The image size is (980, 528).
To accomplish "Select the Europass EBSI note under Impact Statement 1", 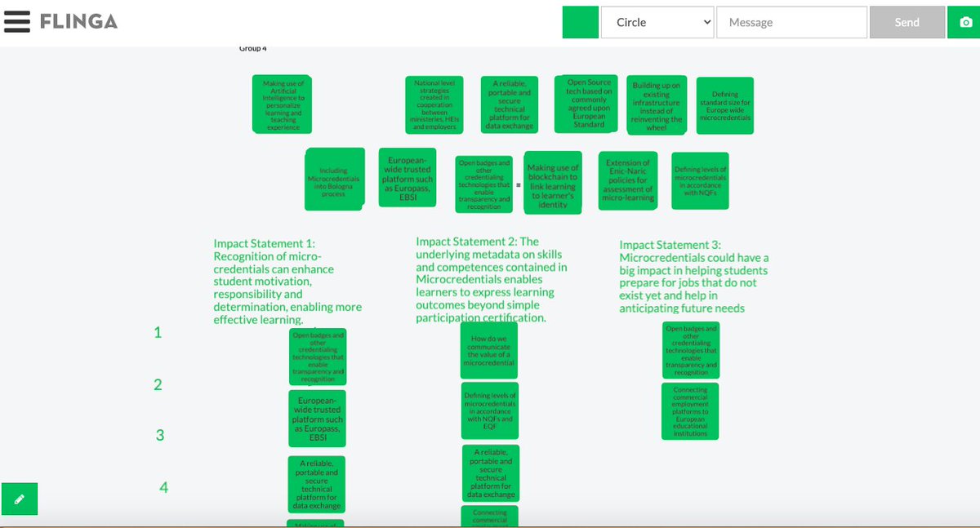I will [318, 419].
